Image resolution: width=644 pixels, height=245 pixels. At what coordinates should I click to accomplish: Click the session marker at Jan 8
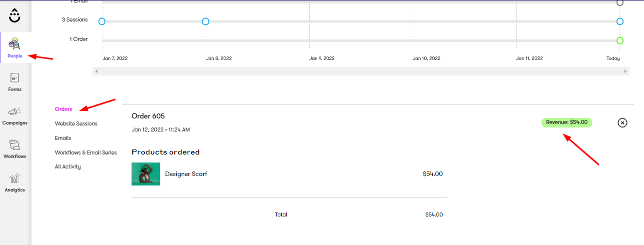click(205, 21)
